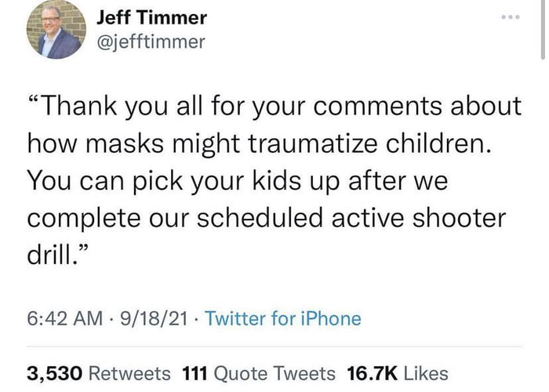View the Quote Tweets label
549x392 pixels.
274,373
